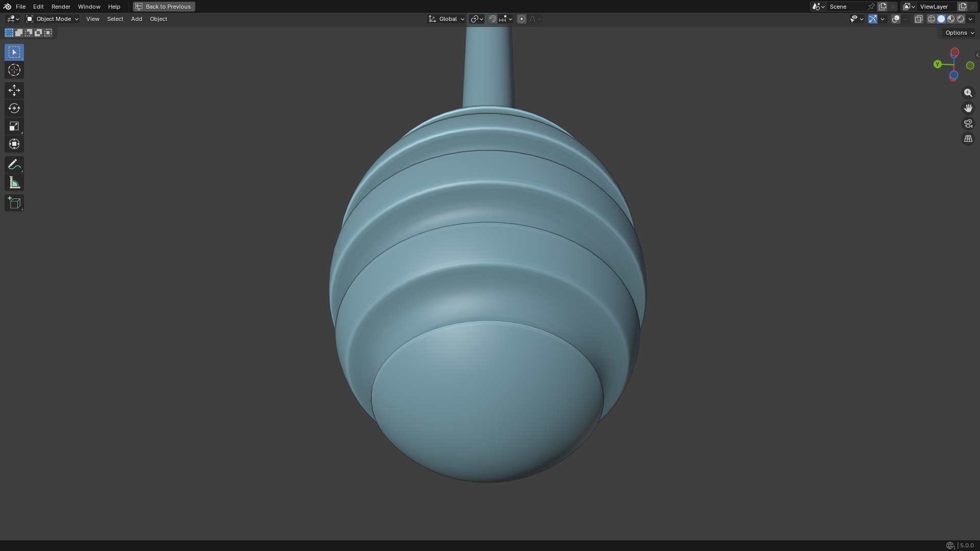980x551 pixels.
Task: Open the editor type dropdown
Action: click(x=13, y=19)
